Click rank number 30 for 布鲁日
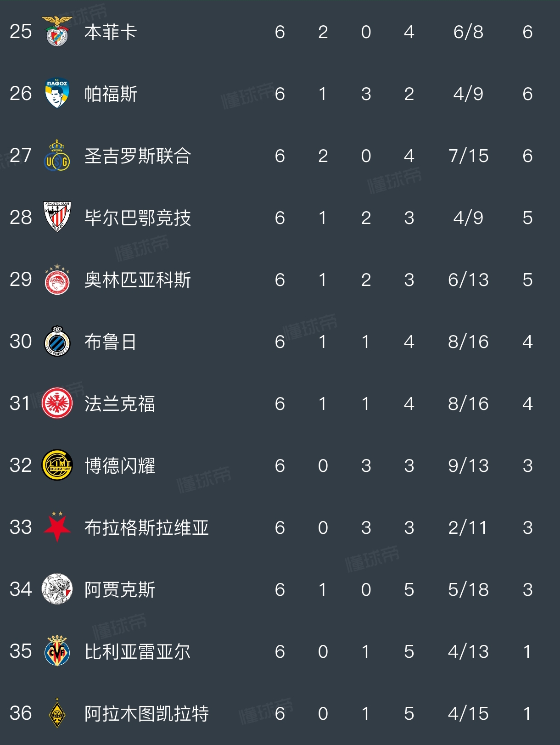This screenshot has height=745, width=560. click(x=21, y=342)
